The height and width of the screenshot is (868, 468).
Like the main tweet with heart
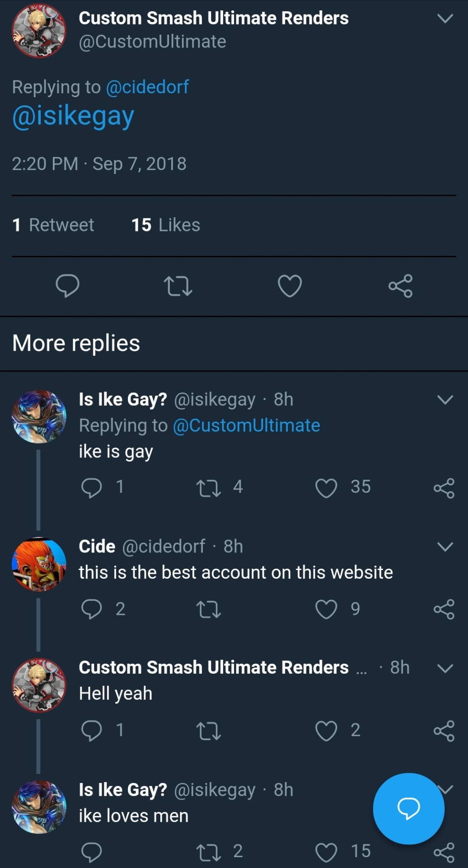point(290,286)
